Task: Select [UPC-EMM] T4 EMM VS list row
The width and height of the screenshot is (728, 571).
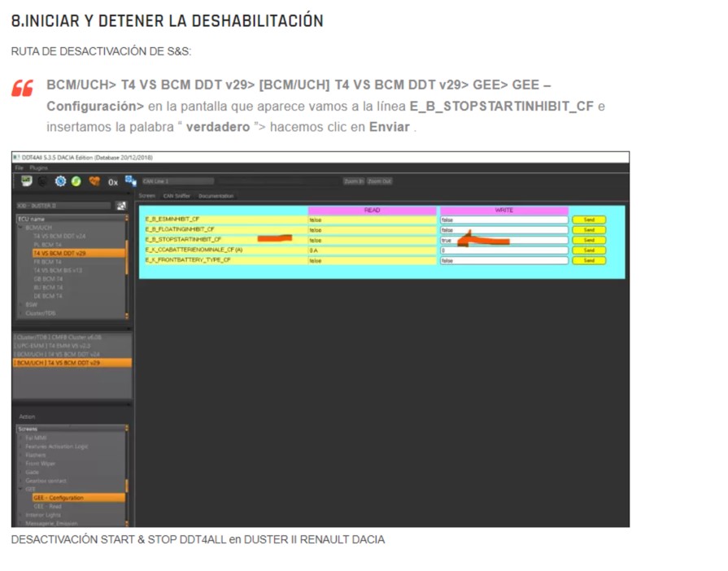Action: 72,346
